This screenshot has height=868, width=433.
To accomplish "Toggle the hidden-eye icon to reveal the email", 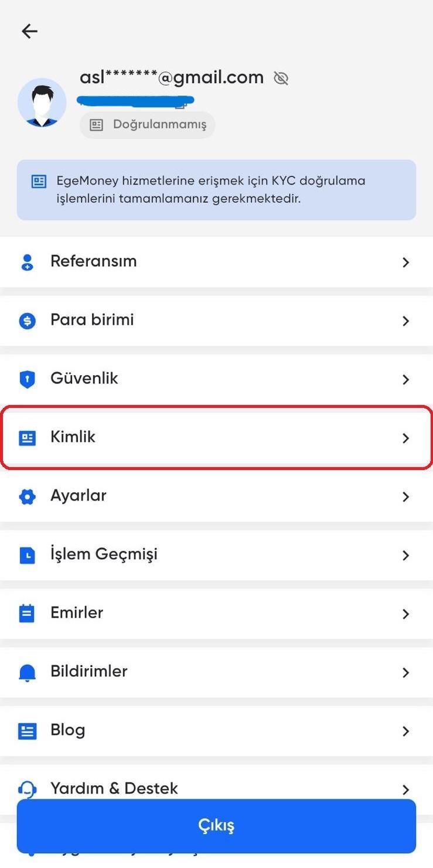I will [281, 77].
